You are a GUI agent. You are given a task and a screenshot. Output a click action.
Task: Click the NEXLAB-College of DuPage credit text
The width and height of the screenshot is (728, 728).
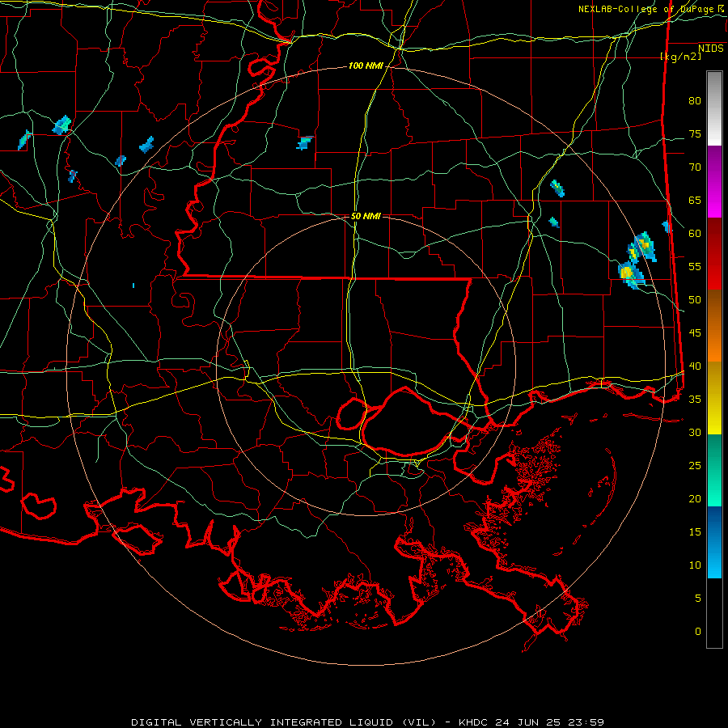coord(646,9)
